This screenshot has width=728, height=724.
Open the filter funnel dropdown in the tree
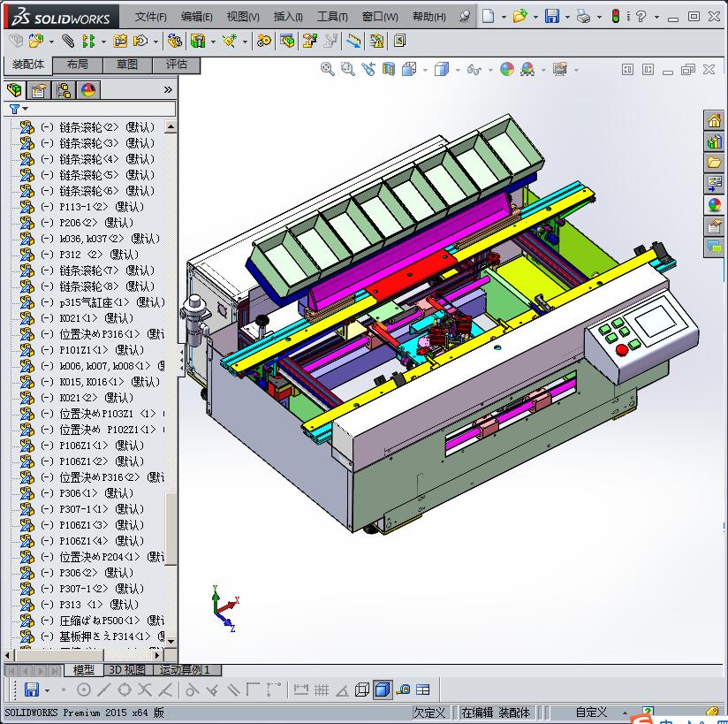point(18,109)
